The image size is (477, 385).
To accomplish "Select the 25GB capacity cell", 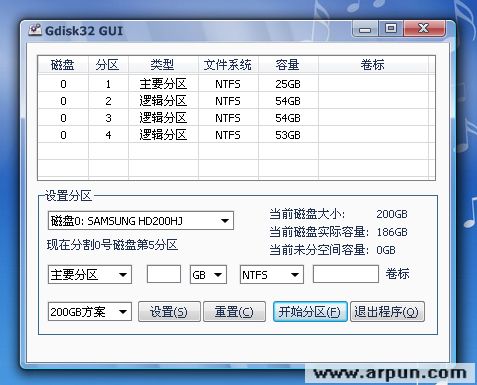I will coord(288,84).
